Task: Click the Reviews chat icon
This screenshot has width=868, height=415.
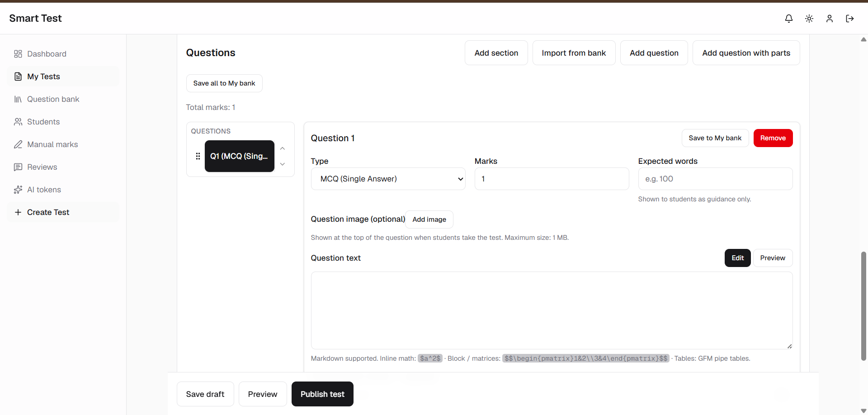Action: pyautogui.click(x=18, y=167)
